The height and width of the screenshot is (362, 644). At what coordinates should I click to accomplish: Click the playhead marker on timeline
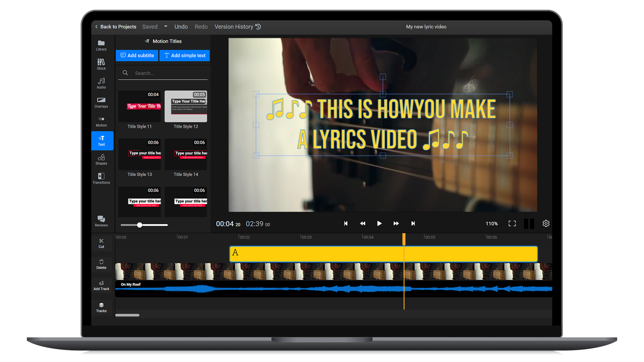[404, 239]
